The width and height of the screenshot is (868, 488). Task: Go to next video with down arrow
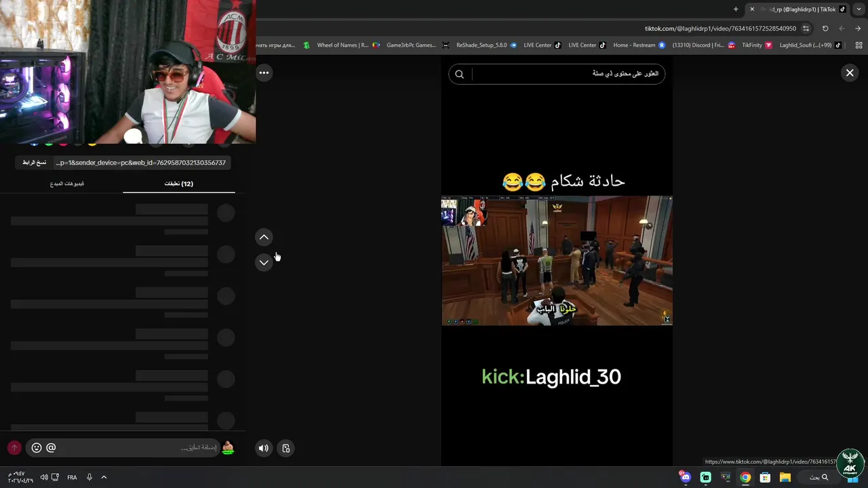pyautogui.click(x=264, y=262)
